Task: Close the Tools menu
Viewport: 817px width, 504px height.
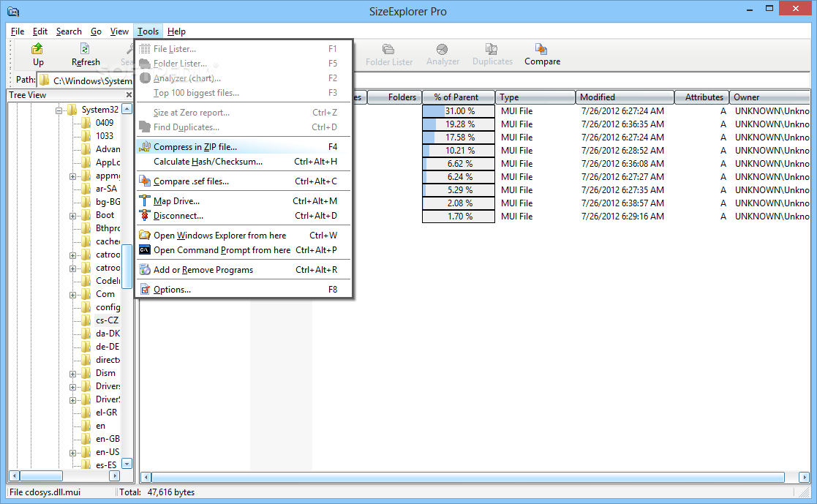Action: coord(148,31)
